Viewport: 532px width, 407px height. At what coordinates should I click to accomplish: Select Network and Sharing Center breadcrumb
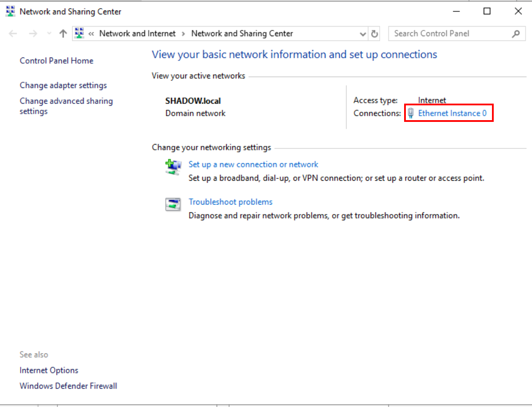click(x=242, y=34)
